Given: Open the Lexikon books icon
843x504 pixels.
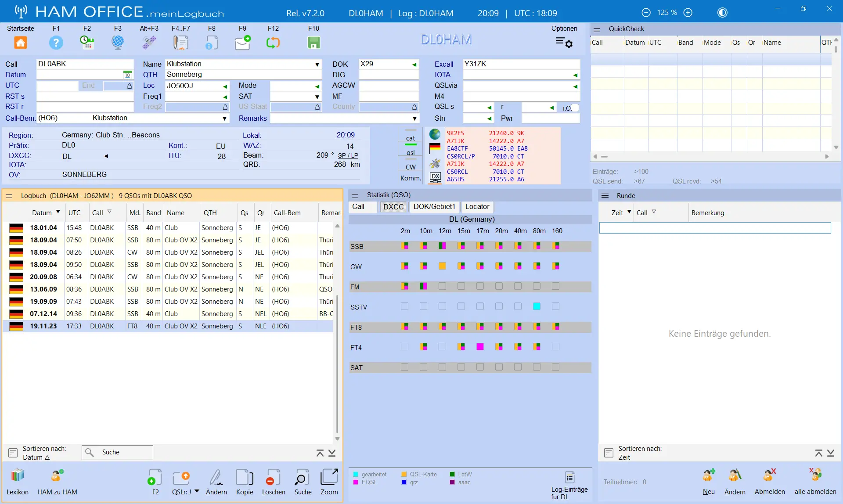Looking at the screenshot, I should click(x=18, y=475).
